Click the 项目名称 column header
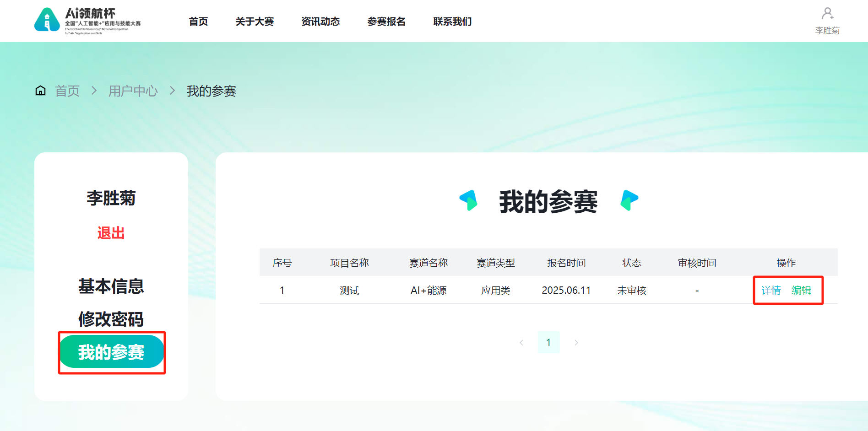 [x=350, y=263]
